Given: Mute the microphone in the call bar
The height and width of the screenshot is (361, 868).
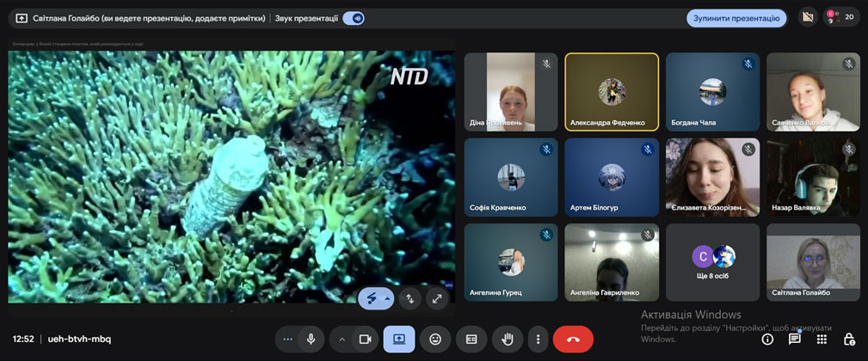Looking at the screenshot, I should click(311, 339).
